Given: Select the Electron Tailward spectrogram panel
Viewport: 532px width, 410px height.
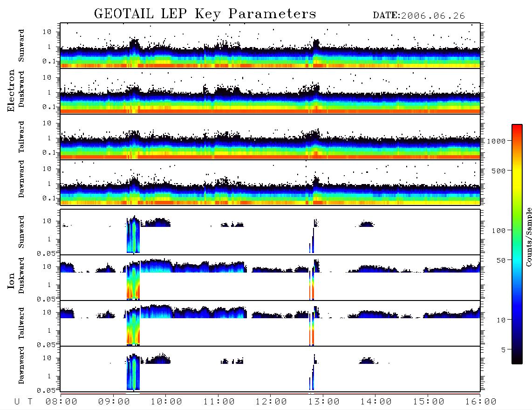Looking at the screenshot, I should click(x=270, y=137).
